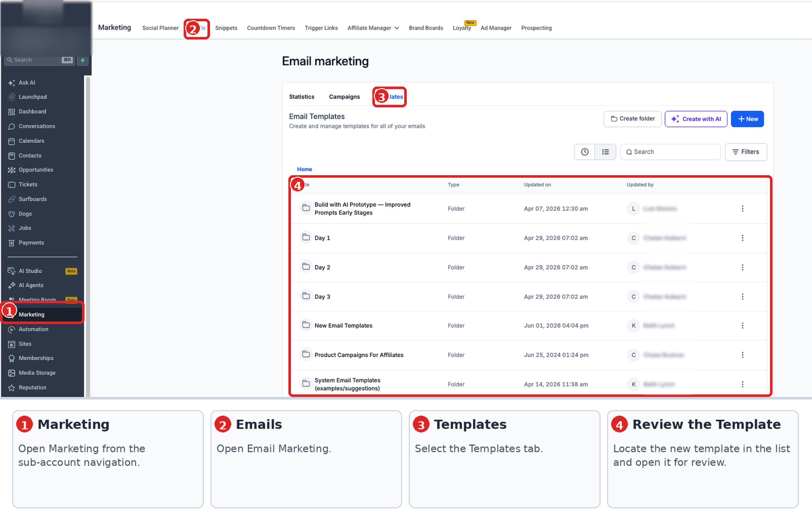This screenshot has width=812, height=521.
Task: Switch to recent clock view icon
Action: click(584, 152)
